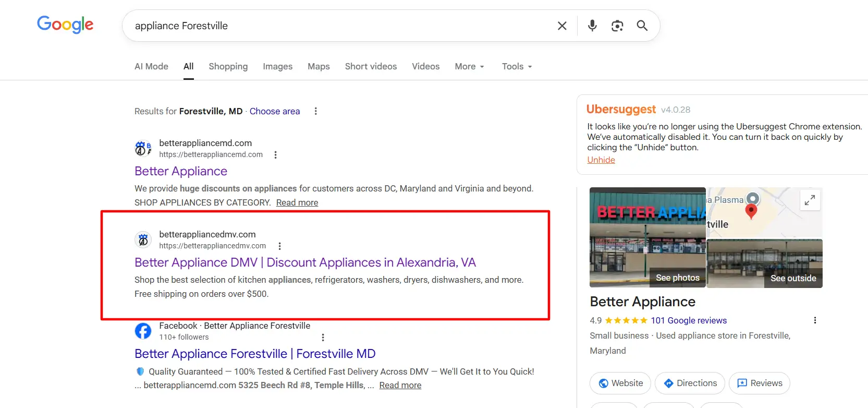Screen dimensions: 868x408
Task: Click into the search input field
Action: 339,26
